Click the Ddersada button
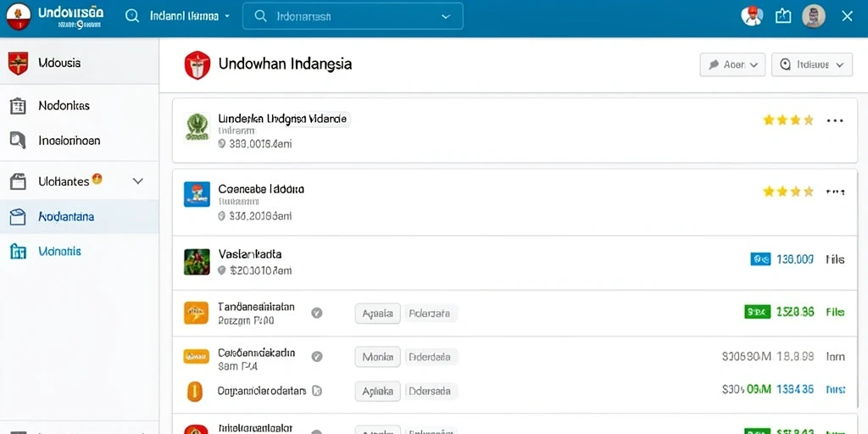 tap(430, 392)
